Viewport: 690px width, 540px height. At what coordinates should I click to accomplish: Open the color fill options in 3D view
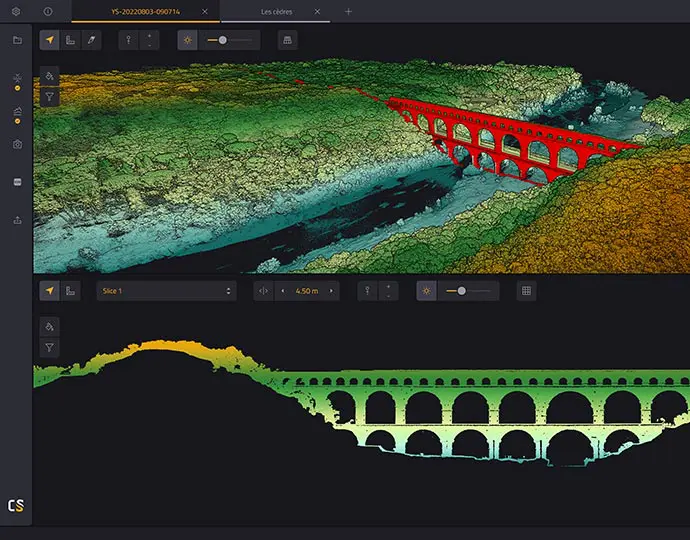point(49,76)
